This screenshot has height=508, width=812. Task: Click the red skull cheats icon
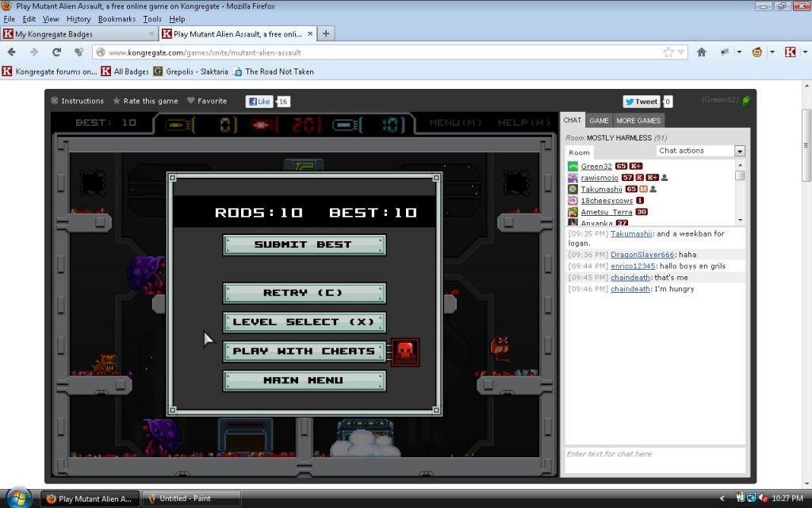pyautogui.click(x=405, y=352)
